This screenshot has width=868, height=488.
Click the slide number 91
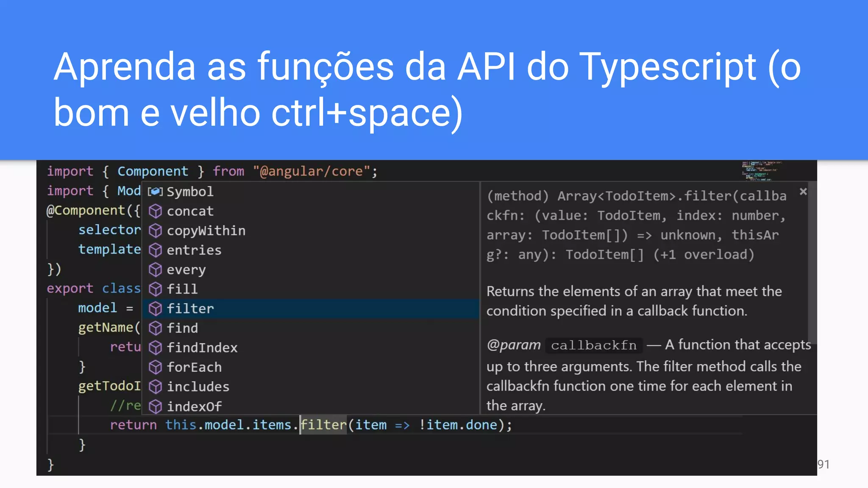click(823, 464)
